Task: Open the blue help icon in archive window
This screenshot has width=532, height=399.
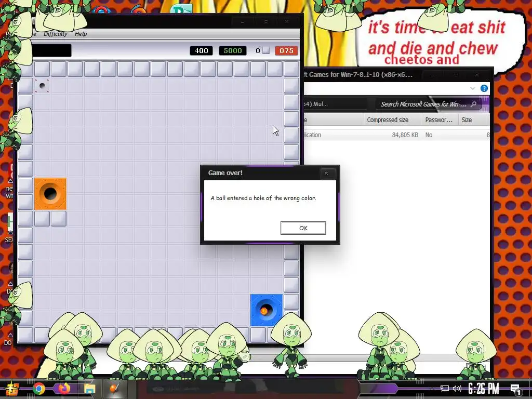Action: click(484, 88)
